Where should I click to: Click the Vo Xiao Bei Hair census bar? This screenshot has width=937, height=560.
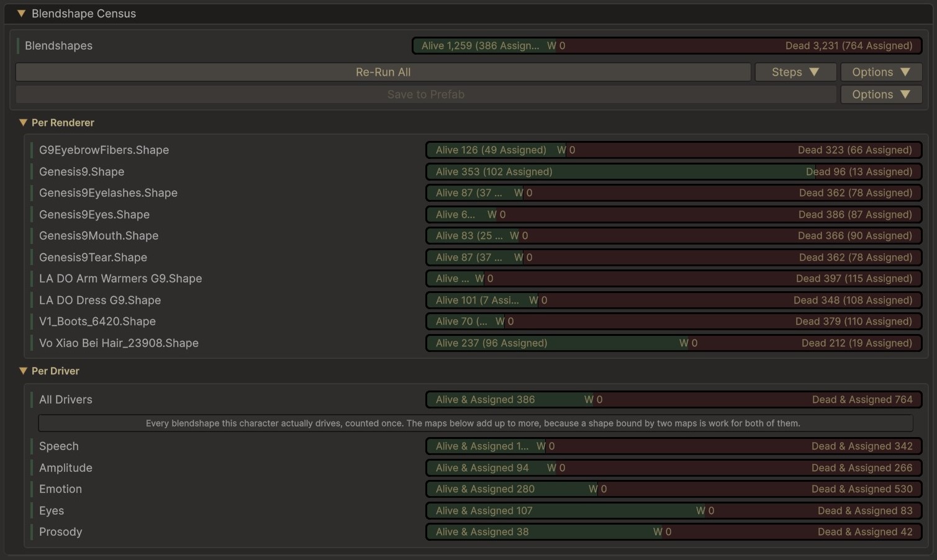pyautogui.click(x=674, y=343)
